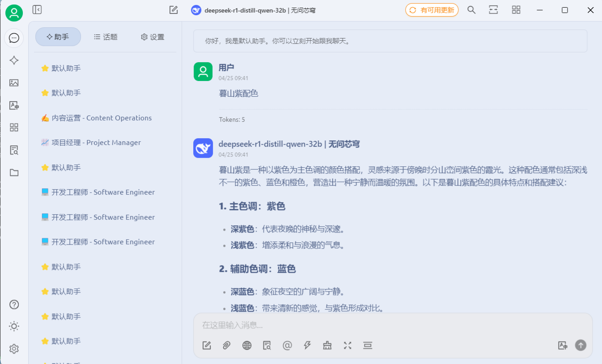Open the knowledge base icon in the sidebar
The image size is (602, 364).
pos(14,150)
